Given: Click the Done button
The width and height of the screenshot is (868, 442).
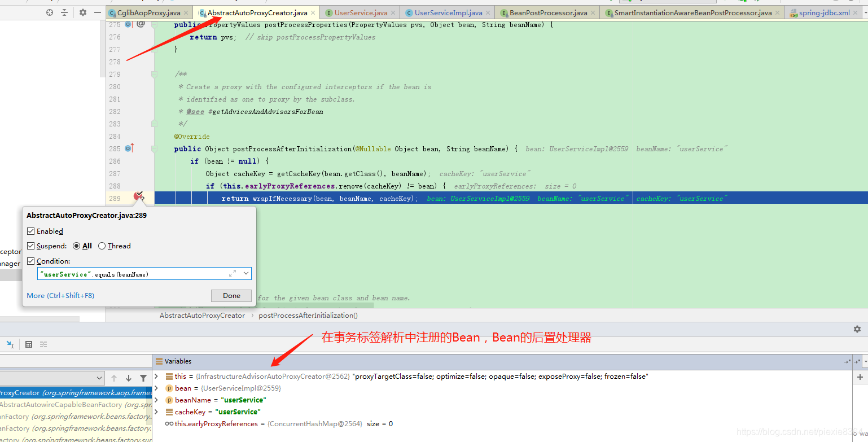Looking at the screenshot, I should tap(231, 296).
